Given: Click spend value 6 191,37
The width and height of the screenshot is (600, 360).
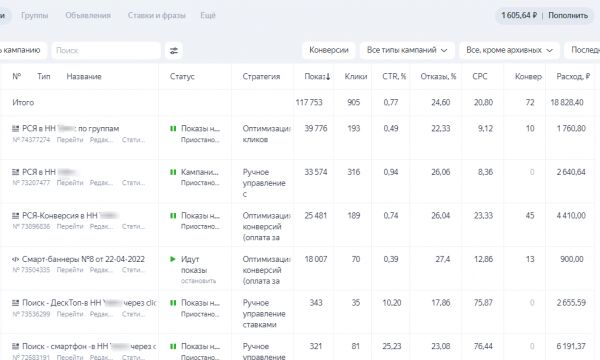Looking at the screenshot, I should click(571, 346).
